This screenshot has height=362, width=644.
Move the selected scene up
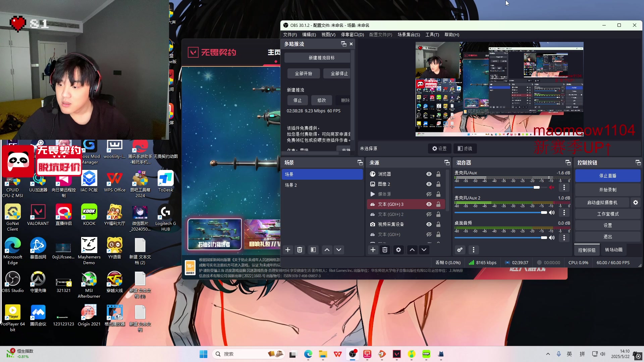(327, 250)
